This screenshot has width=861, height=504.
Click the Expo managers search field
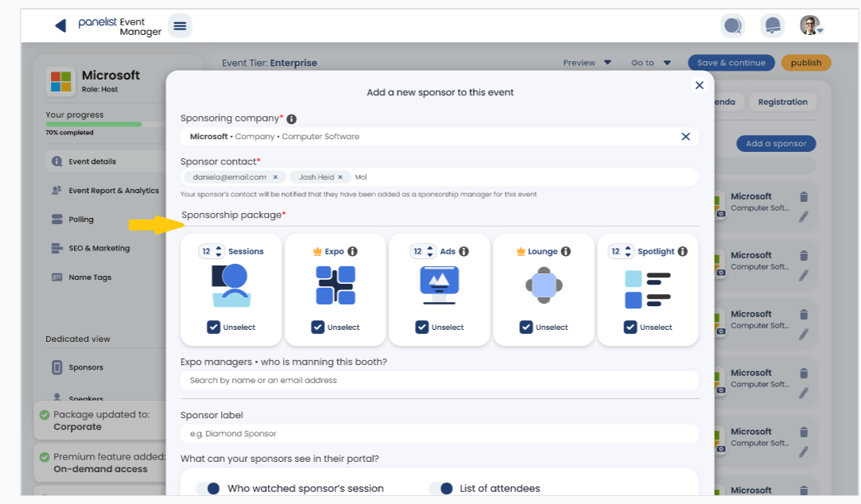tap(440, 381)
